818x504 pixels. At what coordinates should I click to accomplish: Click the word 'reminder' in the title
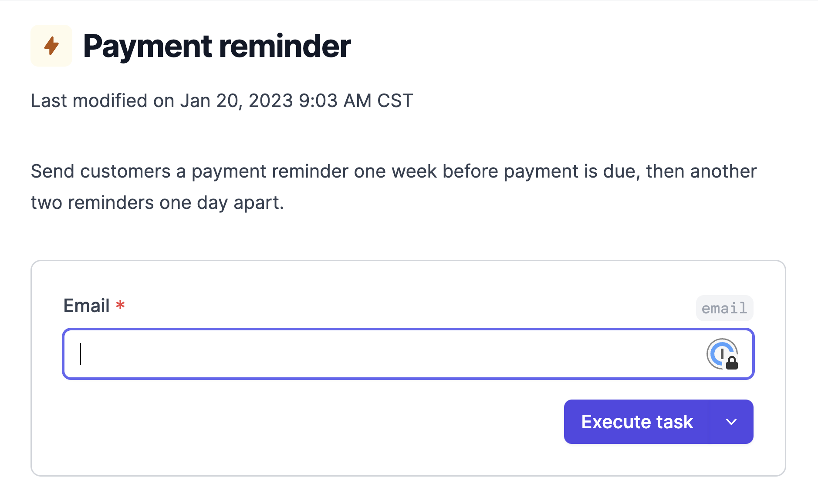[285, 46]
